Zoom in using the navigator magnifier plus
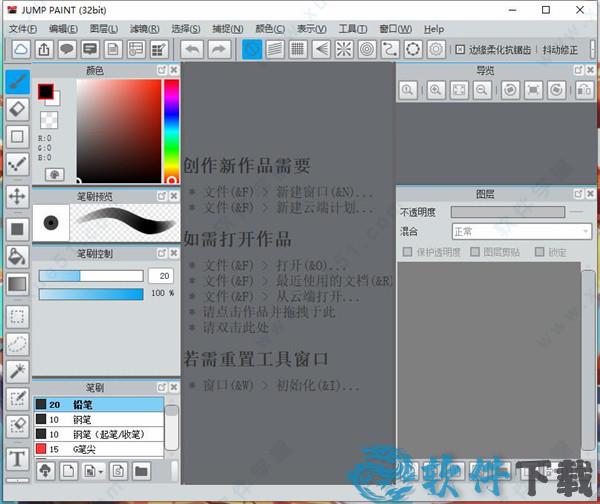 point(435,90)
